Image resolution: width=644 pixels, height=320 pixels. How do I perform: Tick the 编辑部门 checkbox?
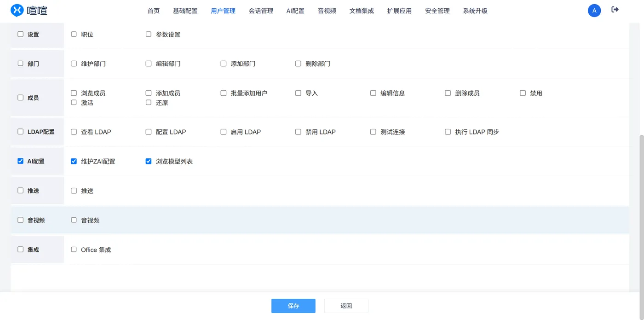click(x=149, y=64)
